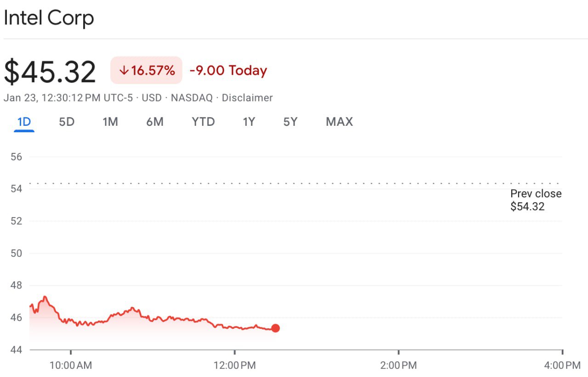
Task: Show the MAX price history
Action: [339, 122]
